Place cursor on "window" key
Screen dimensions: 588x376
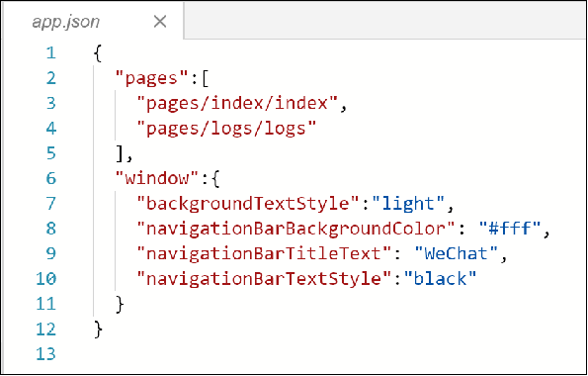(156, 178)
